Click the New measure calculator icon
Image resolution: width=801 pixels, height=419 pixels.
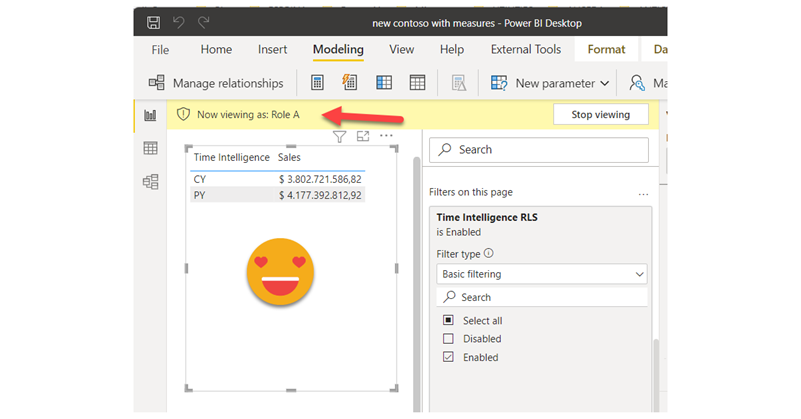[317, 83]
